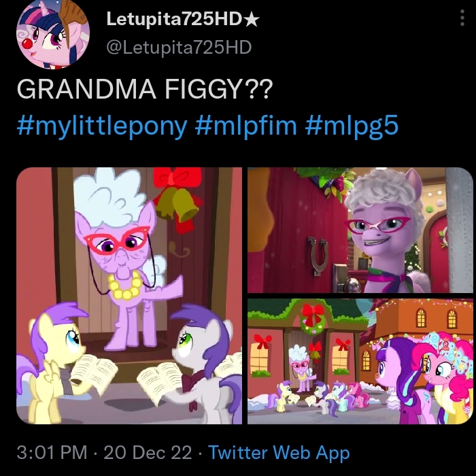The image size is (476, 476).
Task: Open the #mlpg5 hashtag
Action: point(352,126)
